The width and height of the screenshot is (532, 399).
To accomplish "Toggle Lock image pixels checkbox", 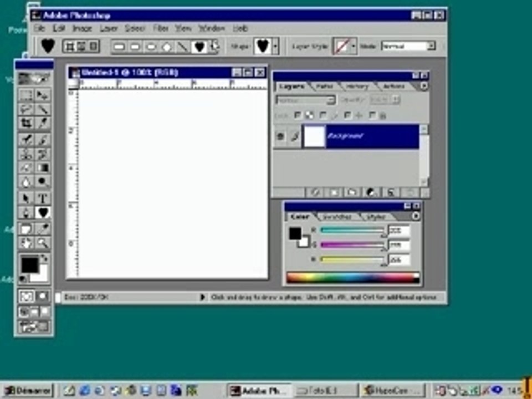I will point(323,116).
